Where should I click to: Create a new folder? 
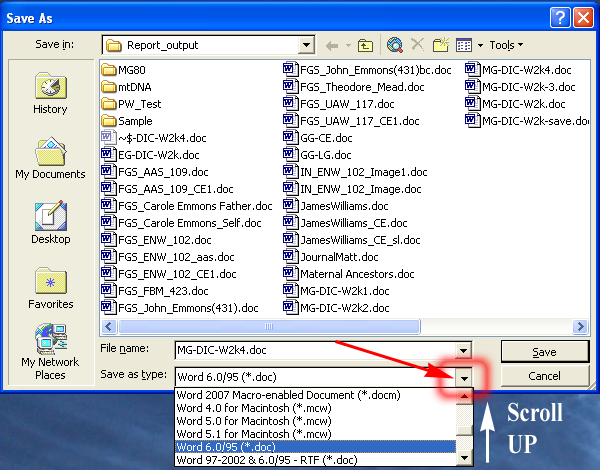(x=441, y=45)
